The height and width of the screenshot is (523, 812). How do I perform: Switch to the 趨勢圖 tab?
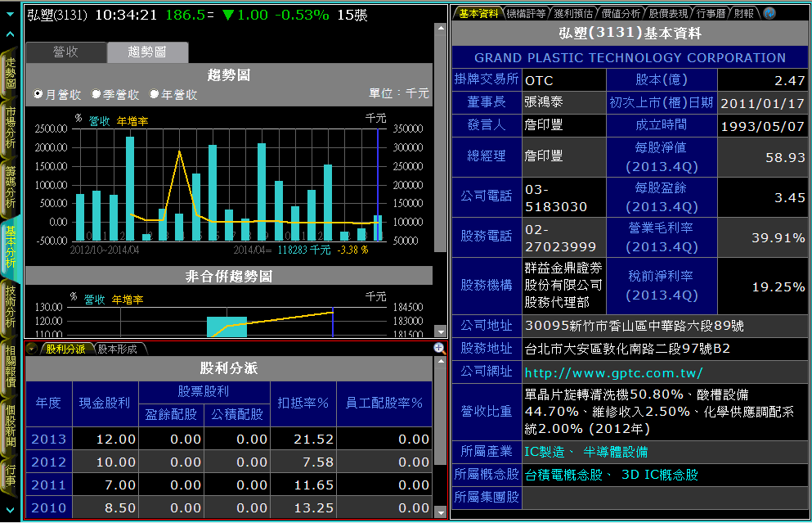click(147, 52)
